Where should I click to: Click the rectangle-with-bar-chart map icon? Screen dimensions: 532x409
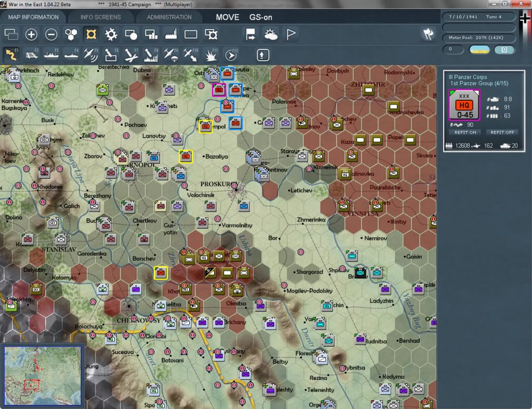tap(151, 34)
